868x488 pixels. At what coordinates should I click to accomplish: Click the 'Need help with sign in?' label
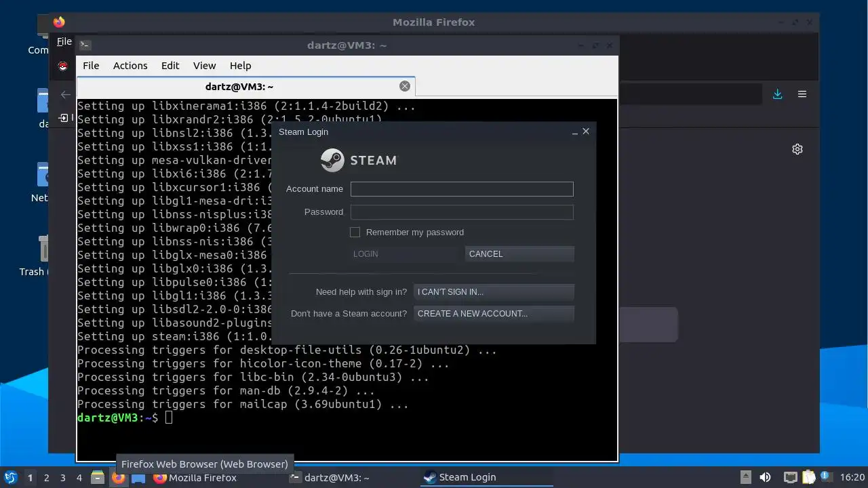pos(361,292)
